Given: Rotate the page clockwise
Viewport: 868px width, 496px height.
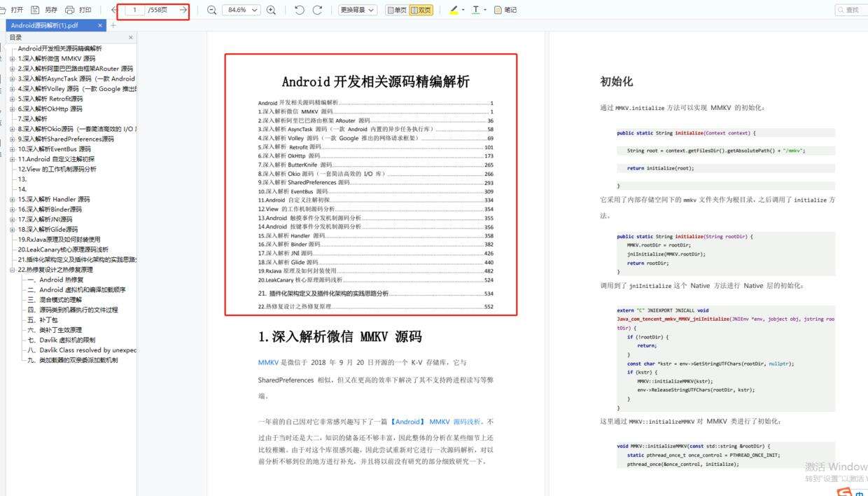Looking at the screenshot, I should tap(317, 10).
